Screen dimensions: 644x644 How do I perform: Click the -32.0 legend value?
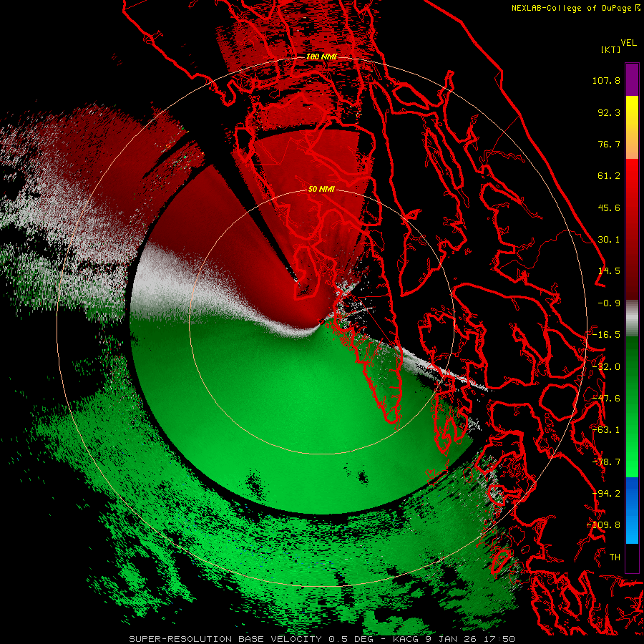(606, 367)
